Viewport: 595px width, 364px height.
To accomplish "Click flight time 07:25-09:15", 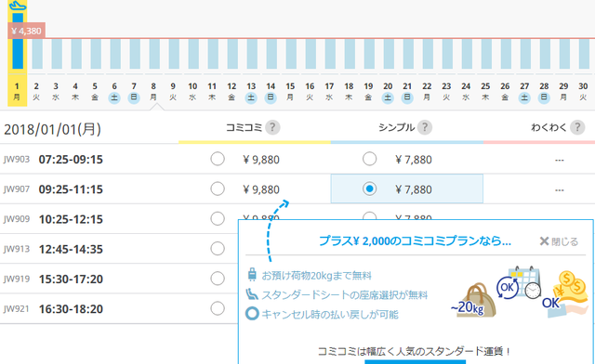I will click(71, 160).
